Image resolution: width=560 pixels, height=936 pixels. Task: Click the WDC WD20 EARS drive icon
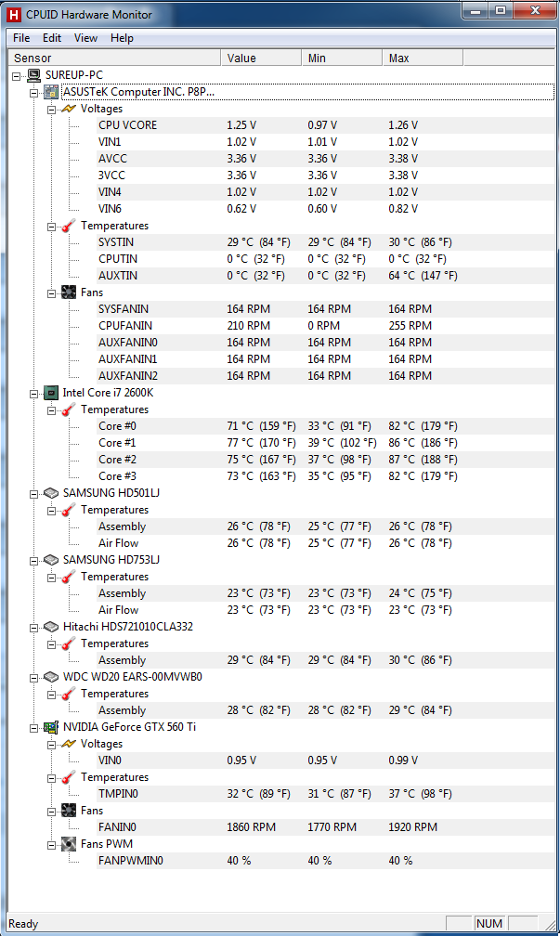51,677
